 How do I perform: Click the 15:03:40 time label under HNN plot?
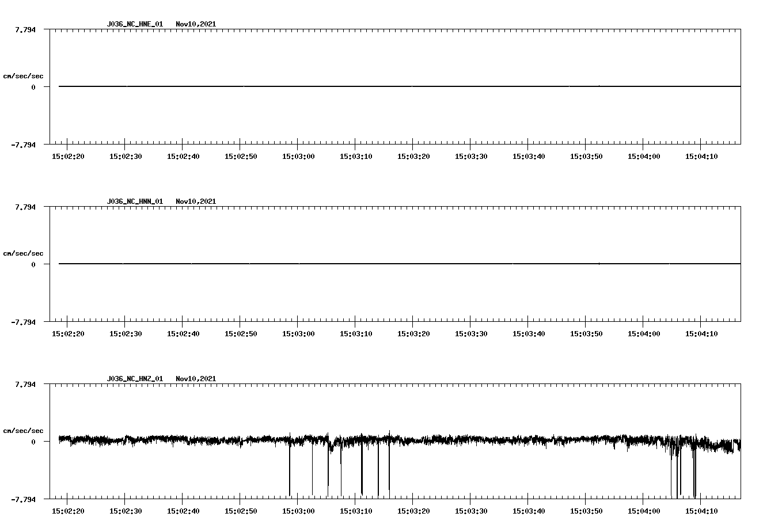529,334
